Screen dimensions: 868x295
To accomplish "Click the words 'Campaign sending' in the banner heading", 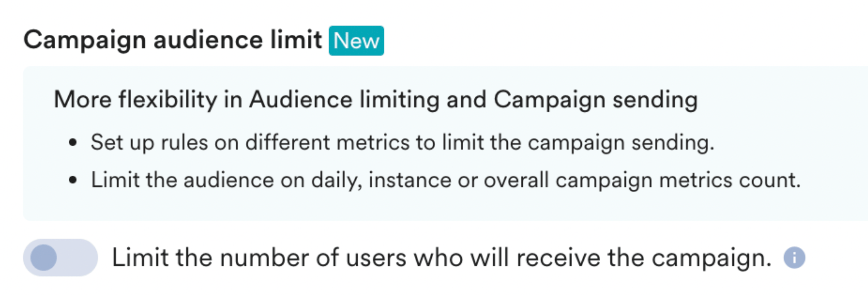I will [596, 100].
